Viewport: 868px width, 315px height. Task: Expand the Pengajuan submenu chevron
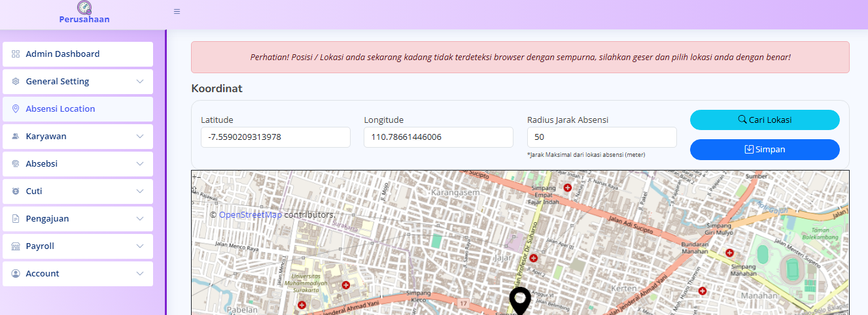140,219
